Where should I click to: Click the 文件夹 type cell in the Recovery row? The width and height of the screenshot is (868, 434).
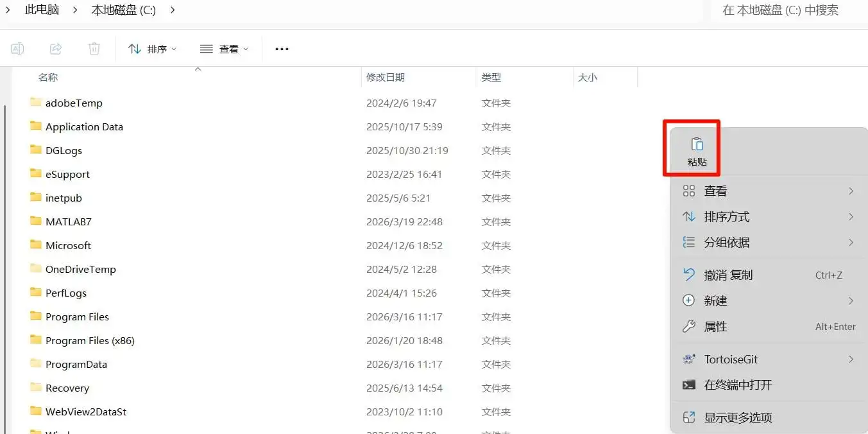497,388
